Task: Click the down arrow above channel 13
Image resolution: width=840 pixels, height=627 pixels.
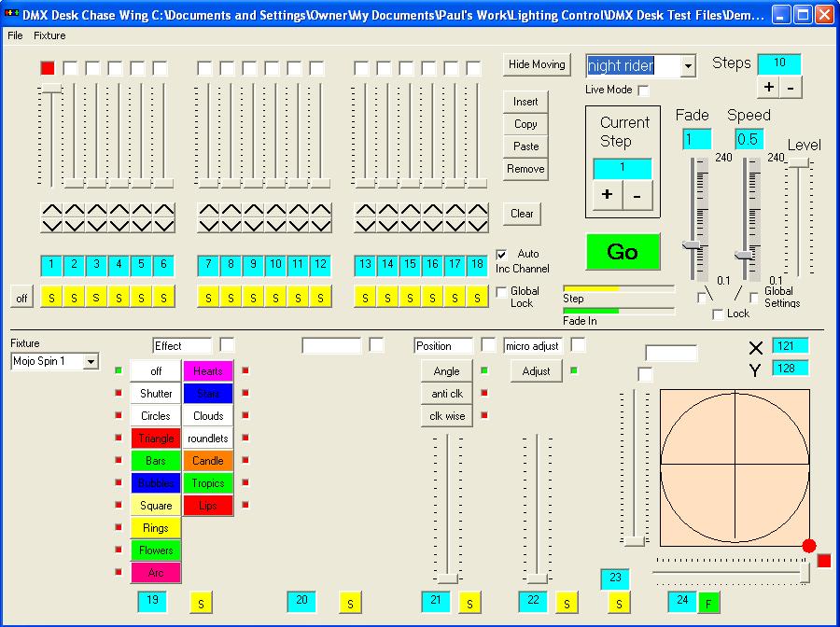Action: click(x=365, y=225)
